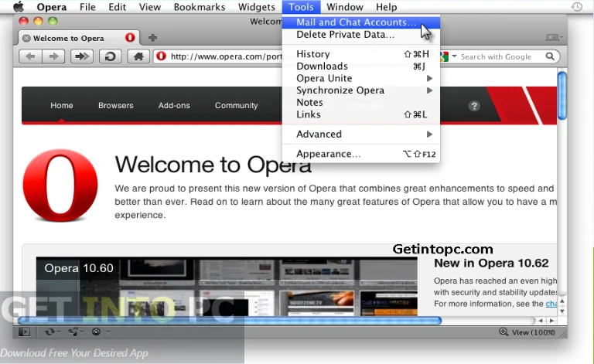
Task: Go to Community in site navigation
Action: (237, 106)
